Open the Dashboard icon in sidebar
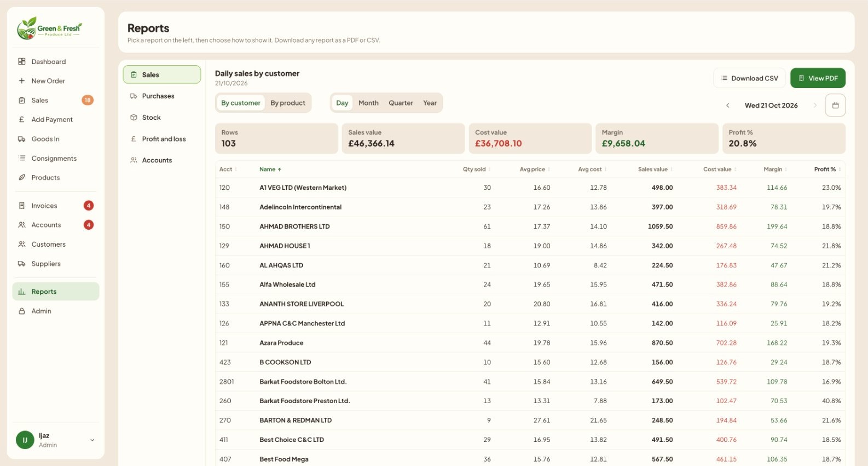 pos(22,61)
